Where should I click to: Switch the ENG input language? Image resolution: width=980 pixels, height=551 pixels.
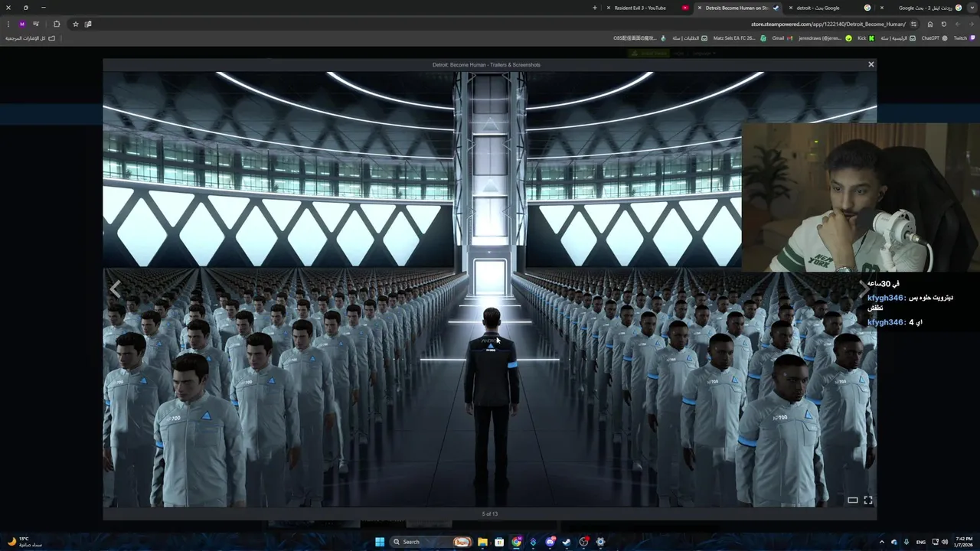pyautogui.click(x=921, y=542)
